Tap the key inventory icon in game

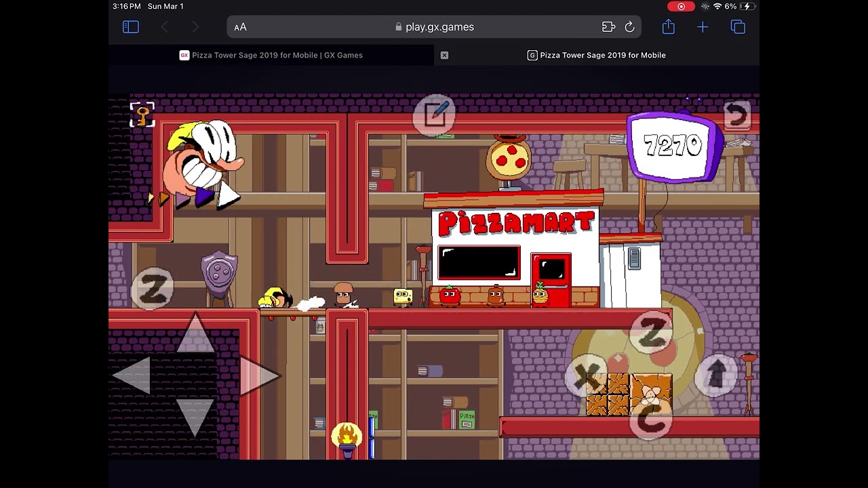click(x=142, y=115)
